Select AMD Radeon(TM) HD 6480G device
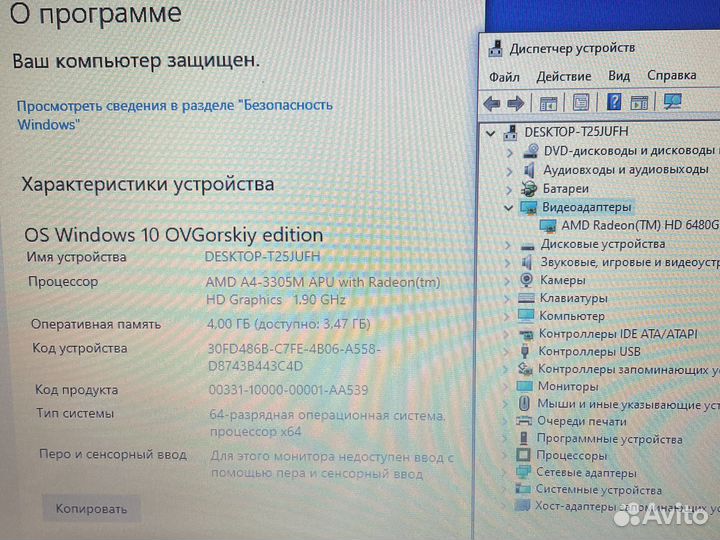Screen dimensions: 720x540 point(640,225)
